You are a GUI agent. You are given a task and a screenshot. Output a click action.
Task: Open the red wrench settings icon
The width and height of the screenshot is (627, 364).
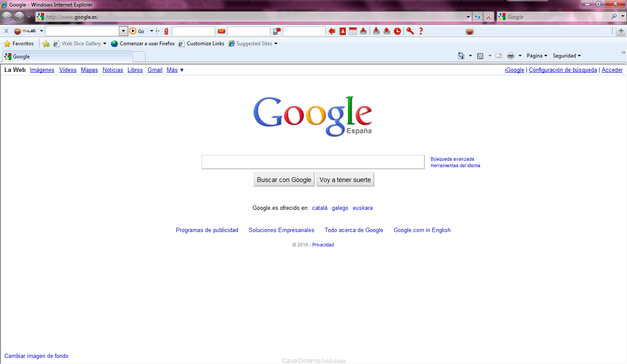click(410, 31)
